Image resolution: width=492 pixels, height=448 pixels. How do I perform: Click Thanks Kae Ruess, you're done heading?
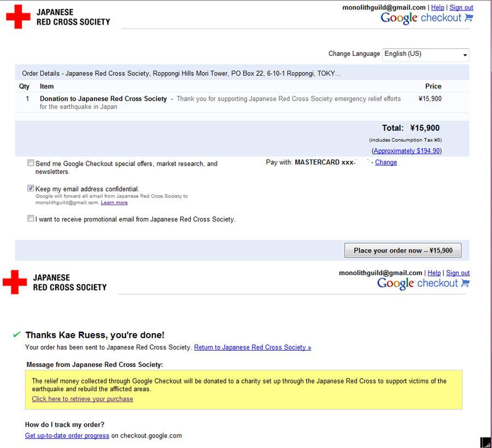coord(95,335)
